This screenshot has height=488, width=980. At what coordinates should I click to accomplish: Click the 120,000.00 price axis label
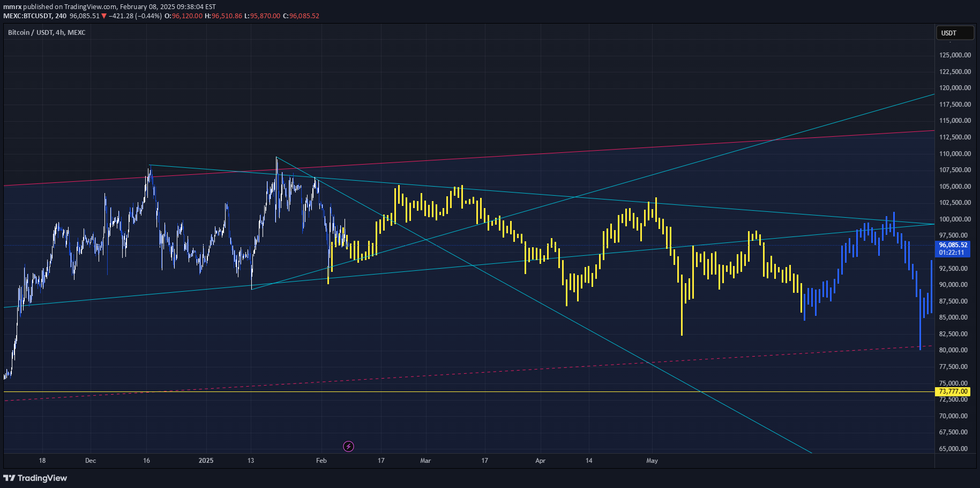[955, 87]
